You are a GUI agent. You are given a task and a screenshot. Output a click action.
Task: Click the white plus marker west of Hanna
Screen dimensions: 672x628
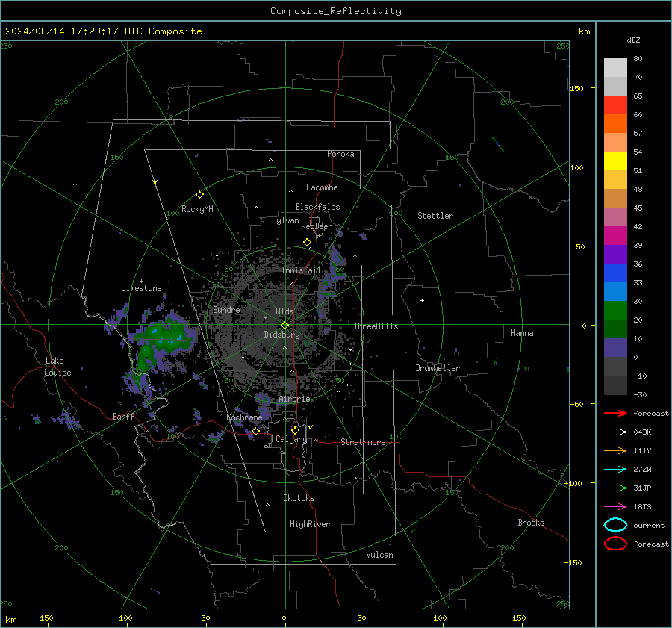click(422, 300)
